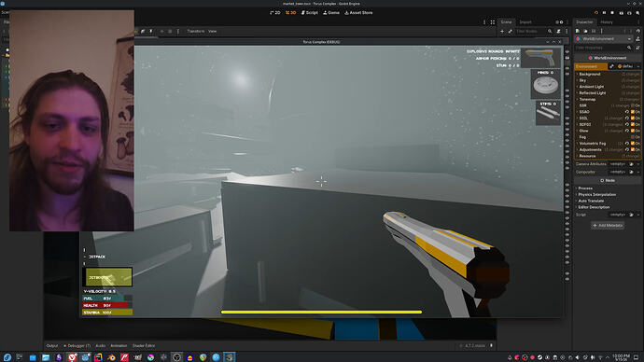This screenshot has width=644, height=362.
Task: Open the Environment resource dropdown arrow
Action: (637, 66)
